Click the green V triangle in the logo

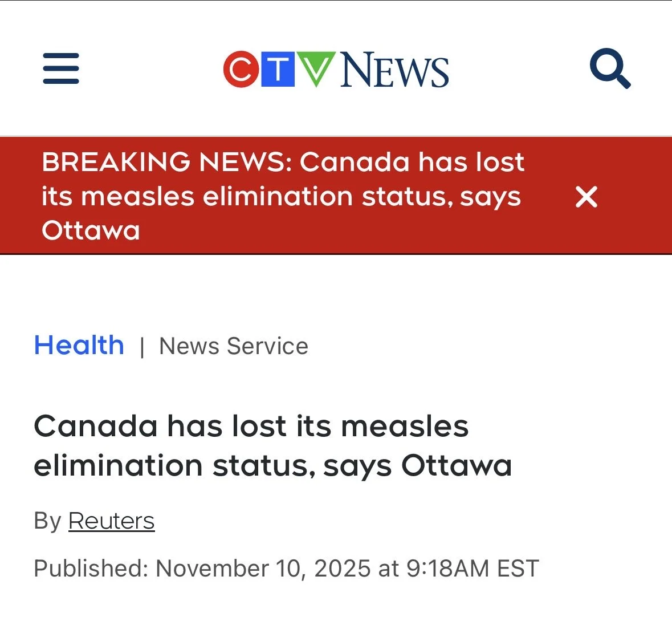click(x=315, y=68)
